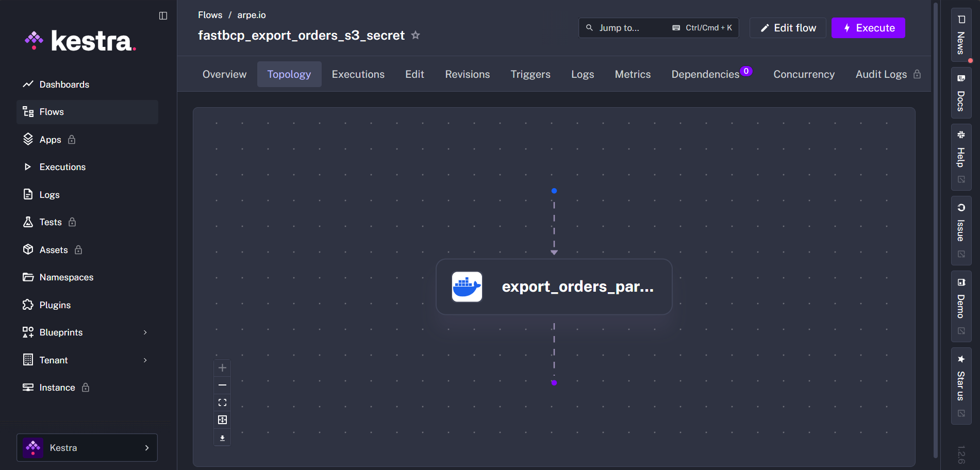The image size is (980, 470).
Task: Open arpe.io from the breadcrumb
Action: pyautogui.click(x=252, y=15)
